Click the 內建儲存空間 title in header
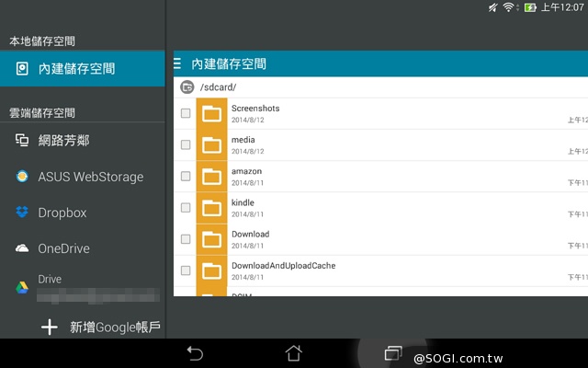This screenshot has width=588, height=368. click(x=229, y=63)
